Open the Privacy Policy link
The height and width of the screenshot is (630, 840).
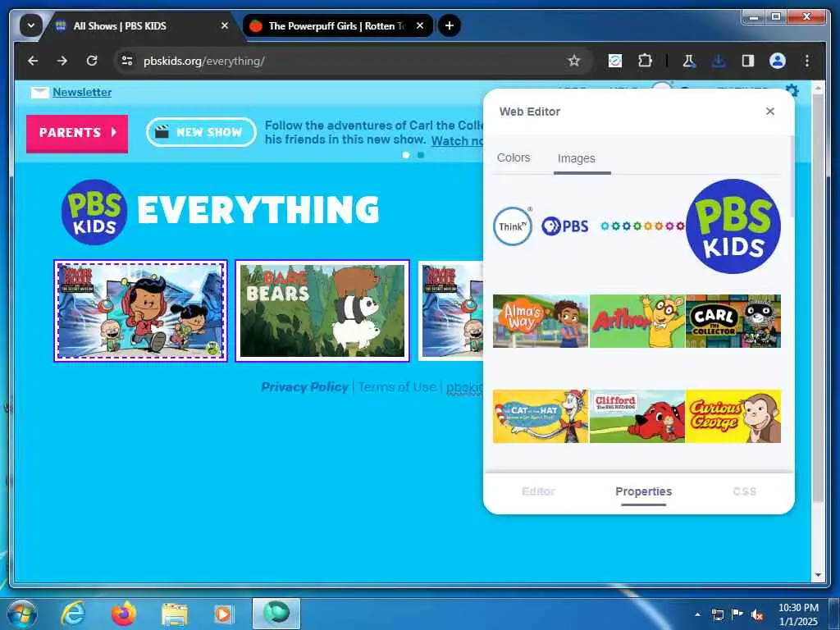pyautogui.click(x=304, y=387)
